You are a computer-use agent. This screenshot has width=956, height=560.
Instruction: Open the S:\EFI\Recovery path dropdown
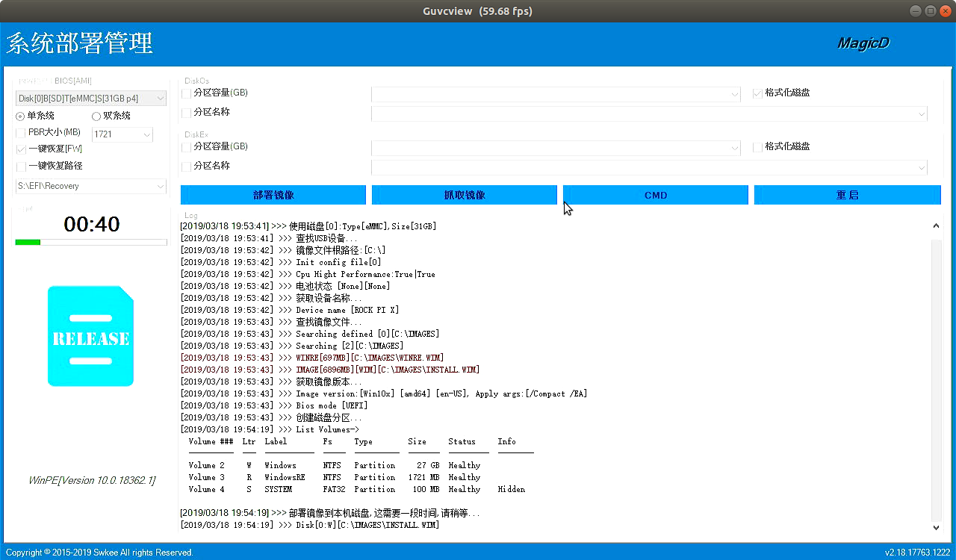(160, 187)
